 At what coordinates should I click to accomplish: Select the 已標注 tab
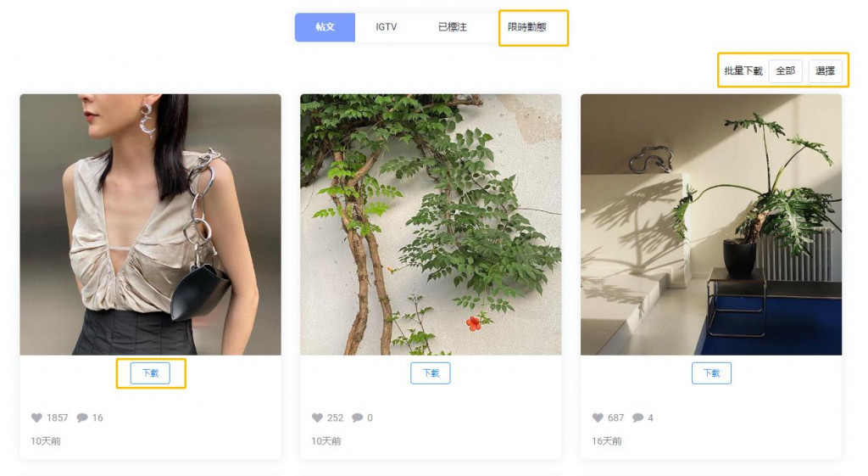(x=453, y=27)
